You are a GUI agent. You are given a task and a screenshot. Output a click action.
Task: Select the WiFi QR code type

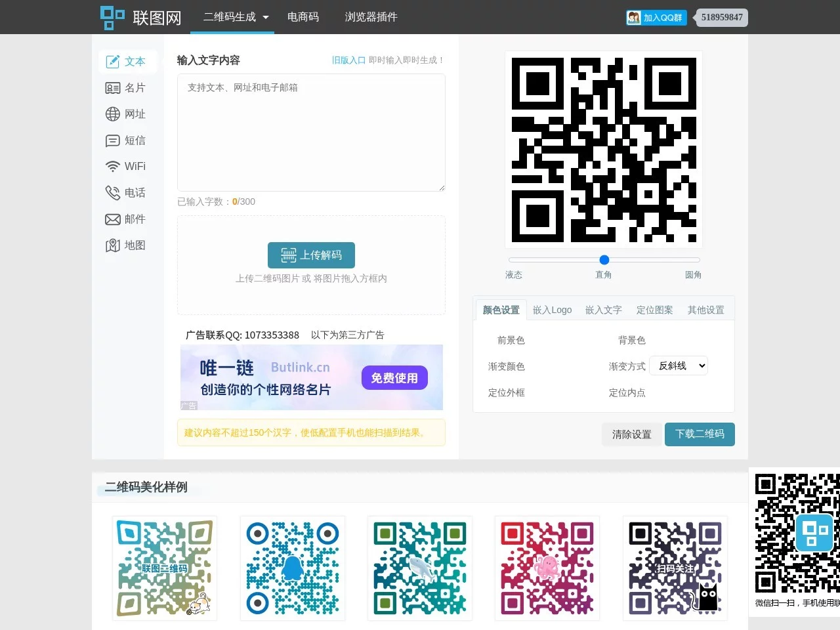[x=128, y=166]
